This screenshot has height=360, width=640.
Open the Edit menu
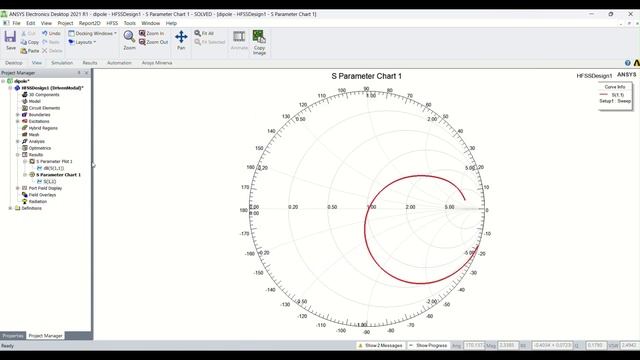[x=31, y=23]
